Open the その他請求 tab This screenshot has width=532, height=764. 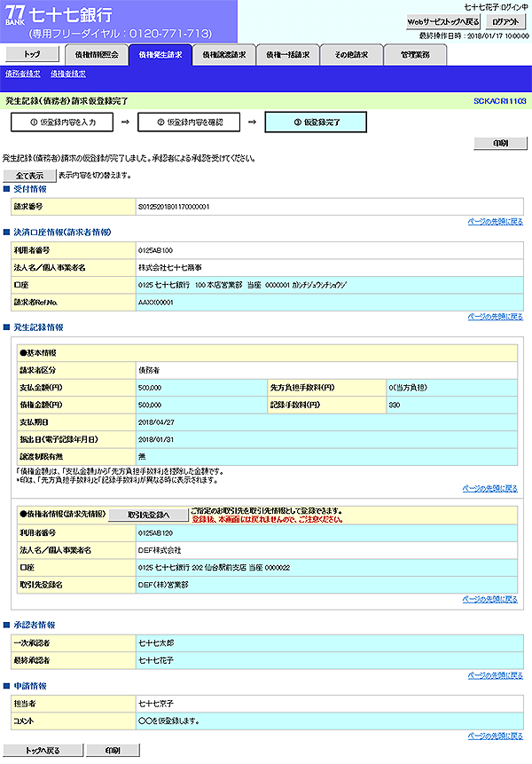[351, 55]
